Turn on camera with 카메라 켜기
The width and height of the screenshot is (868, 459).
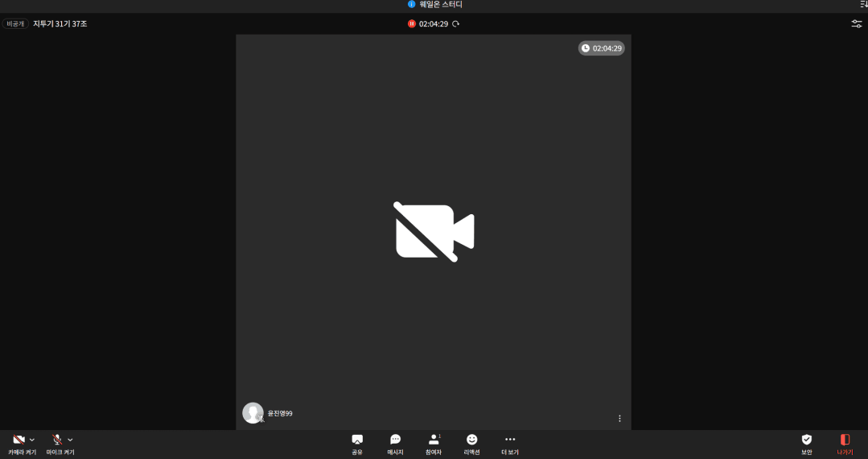19,442
